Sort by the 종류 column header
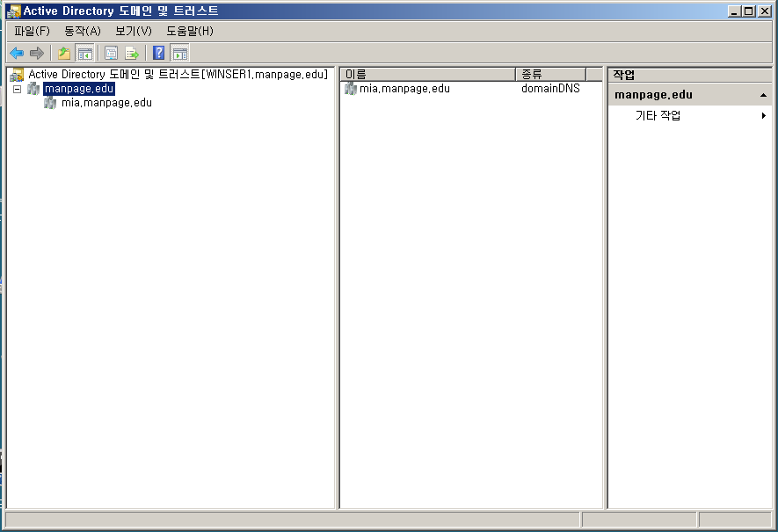 pyautogui.click(x=550, y=75)
